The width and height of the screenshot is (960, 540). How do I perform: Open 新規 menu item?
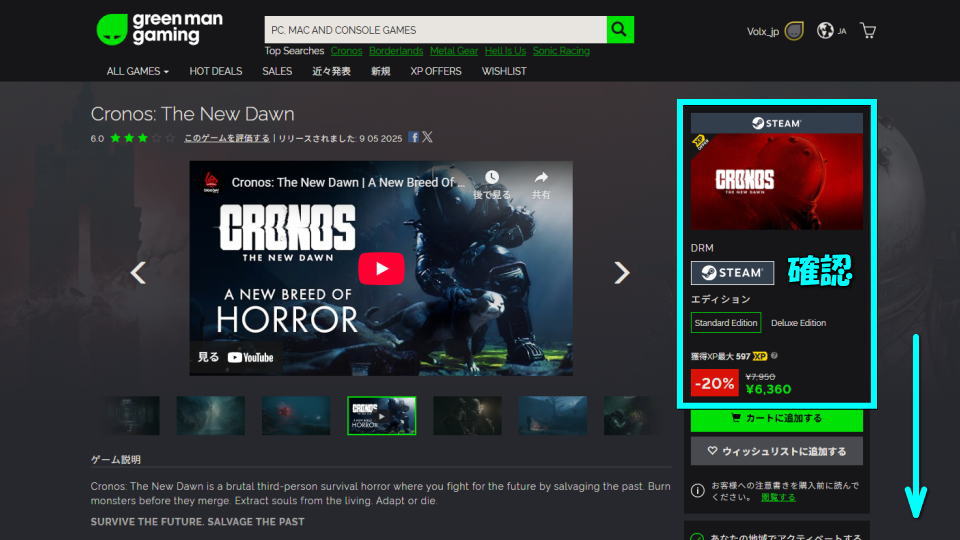[x=380, y=71]
